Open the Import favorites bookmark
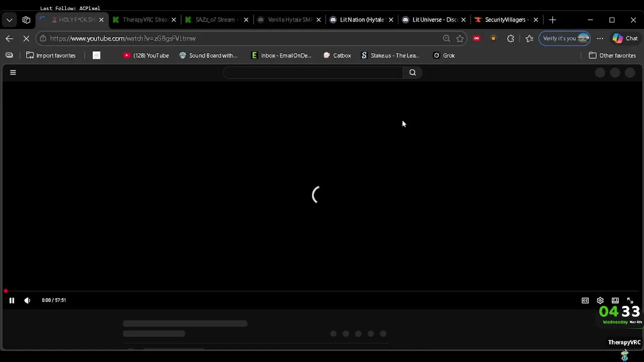 [x=51, y=55]
